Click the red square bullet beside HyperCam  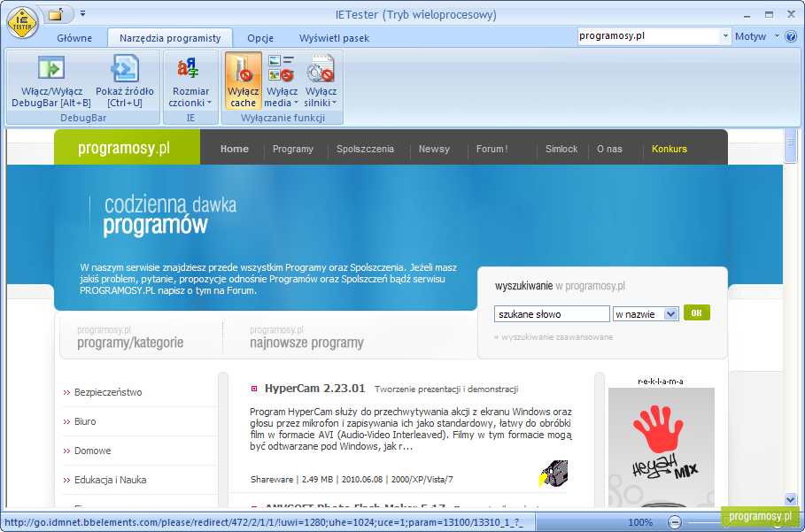[x=253, y=389]
